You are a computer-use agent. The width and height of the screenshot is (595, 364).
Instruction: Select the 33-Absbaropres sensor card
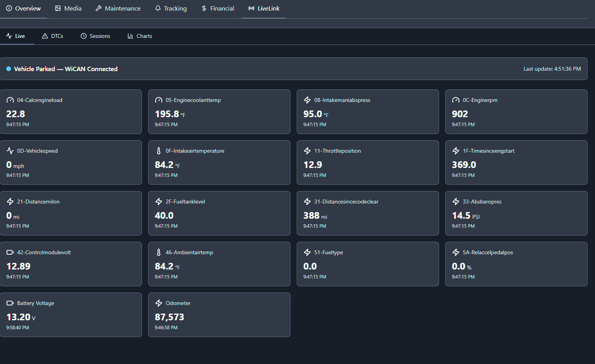[x=516, y=213]
